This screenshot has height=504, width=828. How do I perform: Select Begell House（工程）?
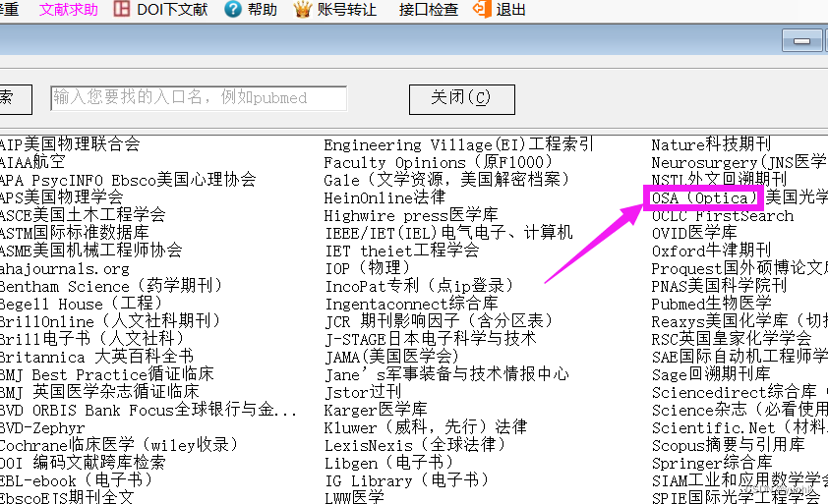click(x=81, y=304)
